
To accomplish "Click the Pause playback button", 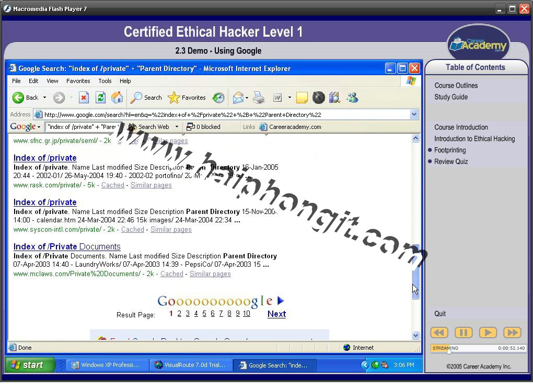I will tap(464, 332).
